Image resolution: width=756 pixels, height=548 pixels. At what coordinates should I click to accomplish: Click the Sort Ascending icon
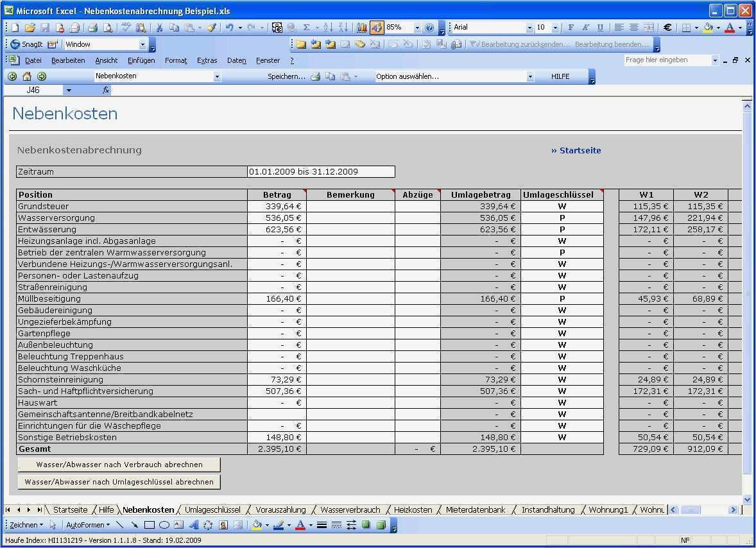tap(329, 27)
